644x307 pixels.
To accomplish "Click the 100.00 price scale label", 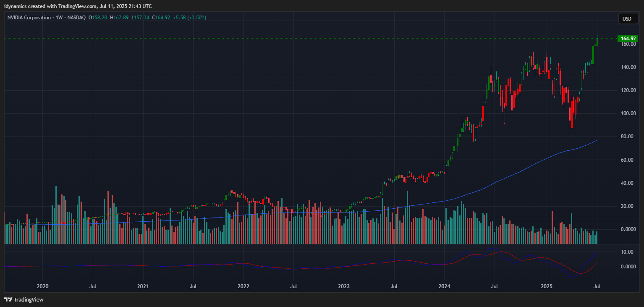I will [x=628, y=113].
